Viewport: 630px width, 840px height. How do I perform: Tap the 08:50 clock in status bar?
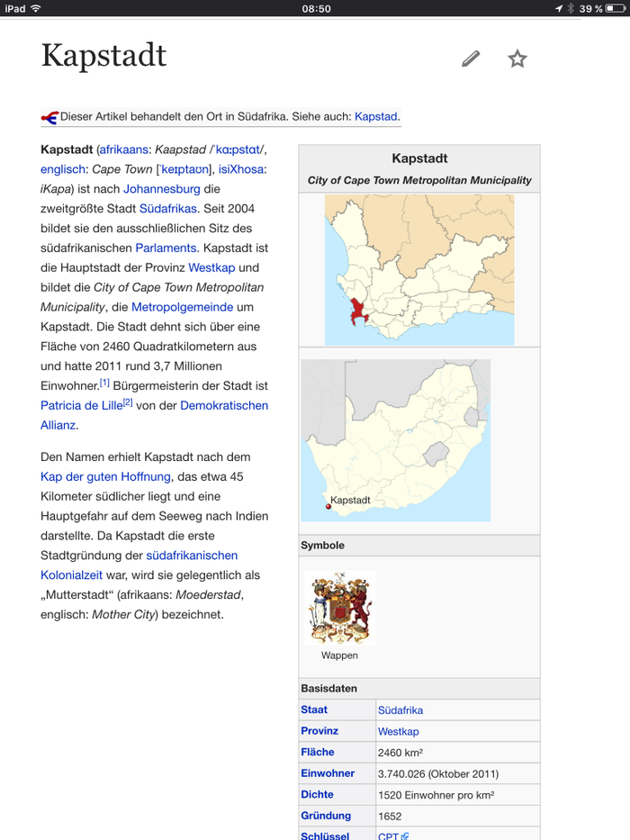pyautogui.click(x=316, y=9)
